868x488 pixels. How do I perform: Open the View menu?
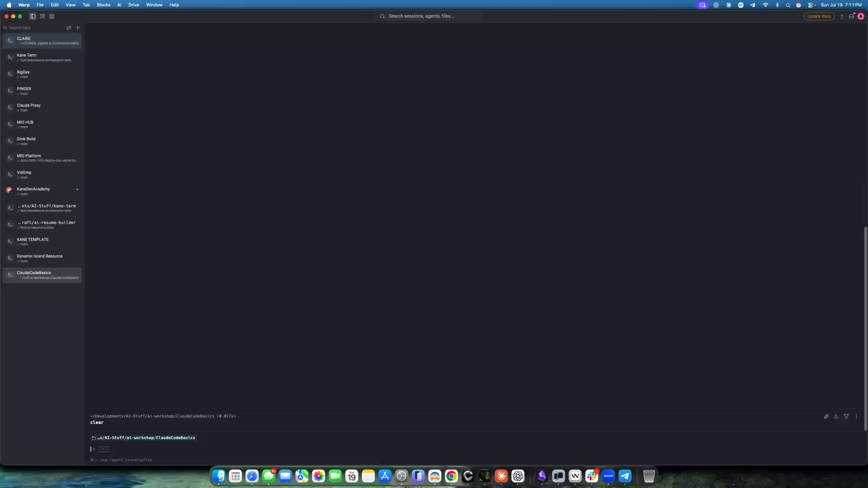tap(71, 5)
